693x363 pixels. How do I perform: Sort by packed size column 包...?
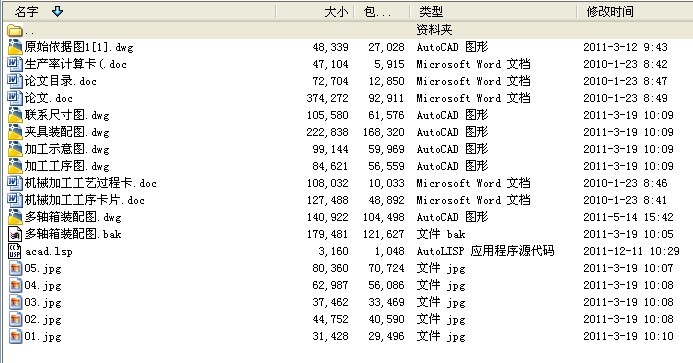(x=382, y=11)
